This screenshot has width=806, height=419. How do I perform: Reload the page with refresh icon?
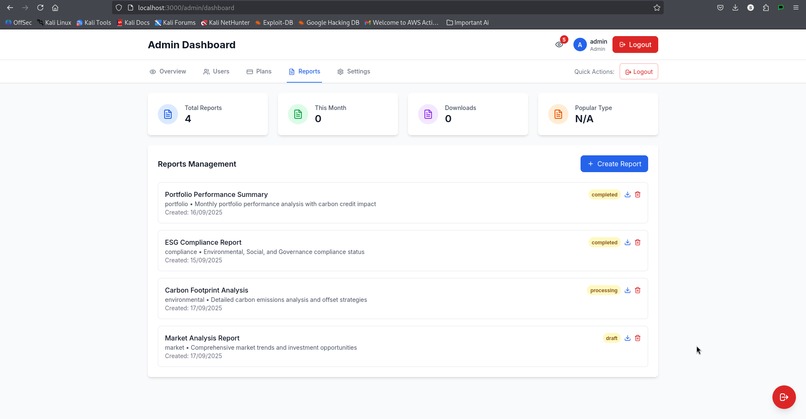tap(40, 8)
